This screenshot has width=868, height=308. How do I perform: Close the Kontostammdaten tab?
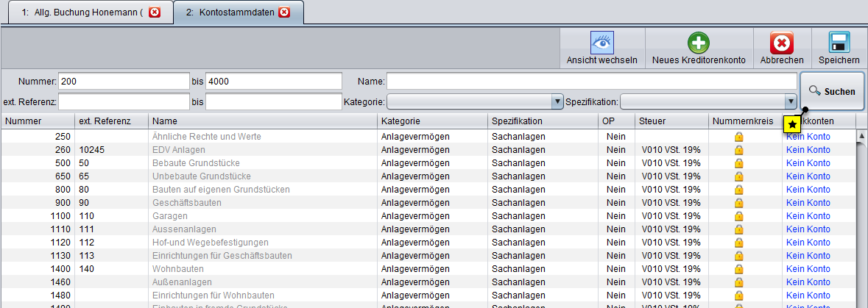point(284,12)
